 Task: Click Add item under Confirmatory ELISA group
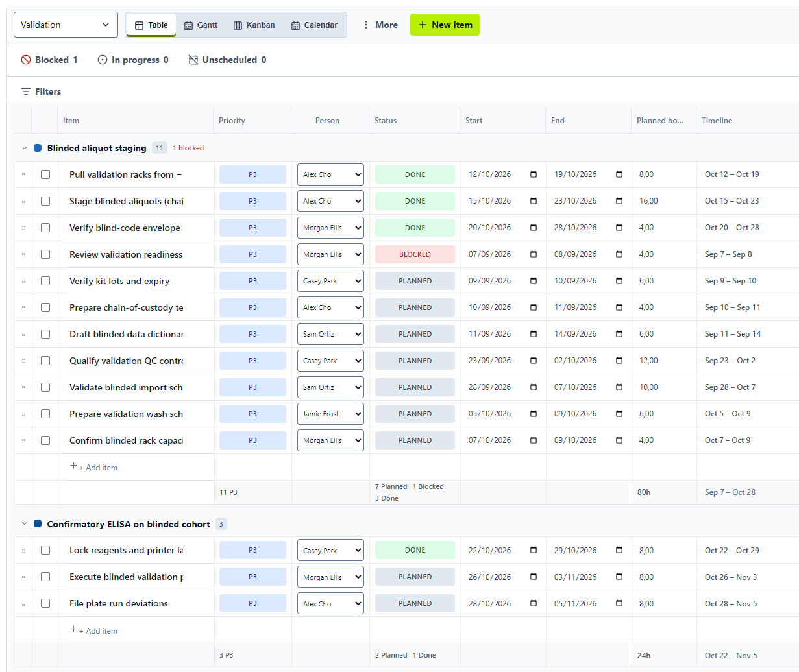click(93, 630)
